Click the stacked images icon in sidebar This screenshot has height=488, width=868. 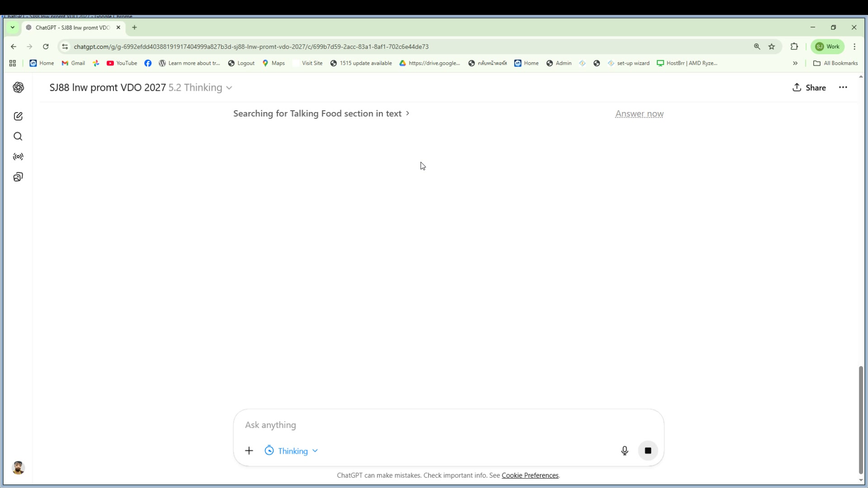(18, 177)
